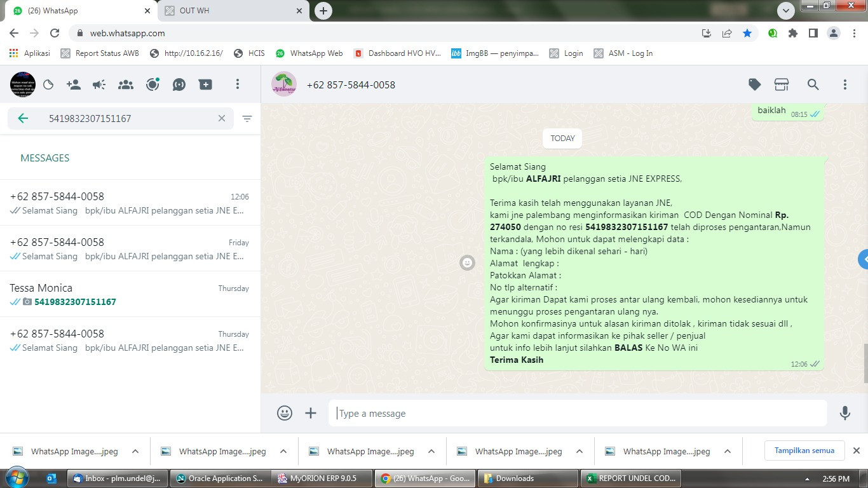
Task: Open the Chrome three-dot menu
Action: [x=853, y=33]
